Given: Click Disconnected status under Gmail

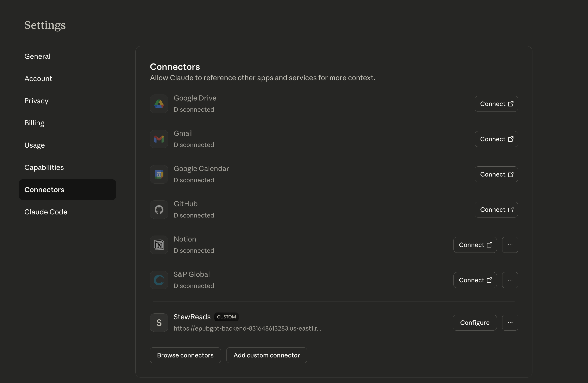Looking at the screenshot, I should point(194,145).
